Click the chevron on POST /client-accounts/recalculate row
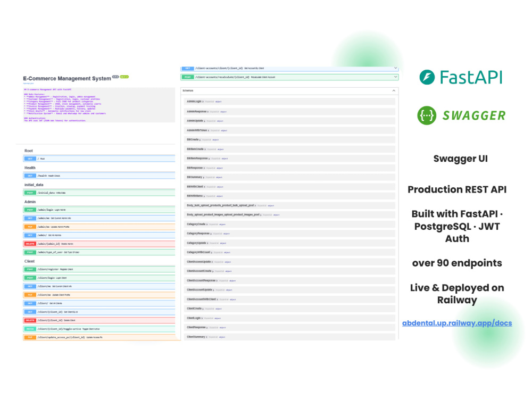Image resolution: width=532 pixels, height=399 pixels. pos(396,77)
